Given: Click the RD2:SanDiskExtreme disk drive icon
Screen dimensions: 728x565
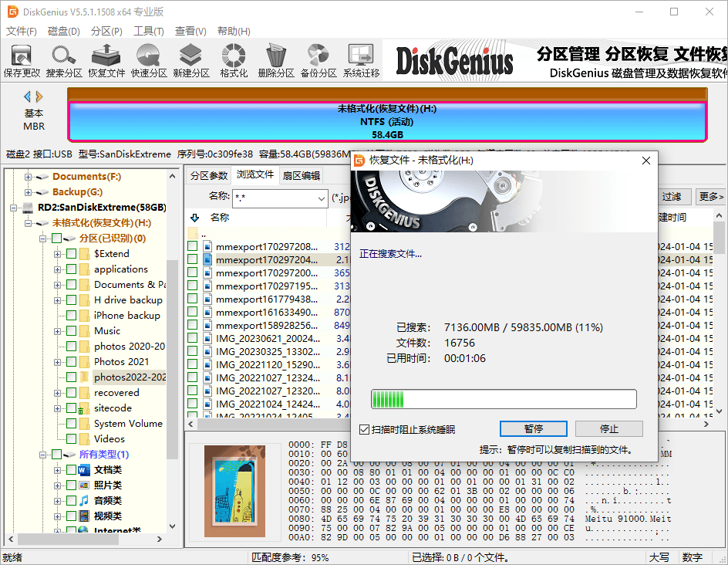Looking at the screenshot, I should click(29, 207).
